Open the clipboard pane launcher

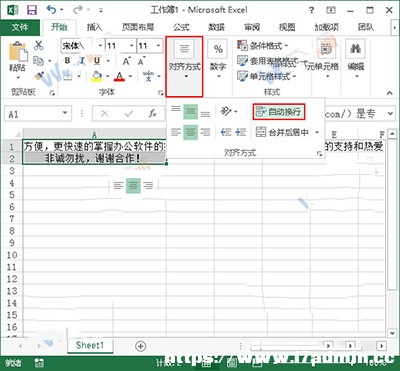(x=52, y=93)
